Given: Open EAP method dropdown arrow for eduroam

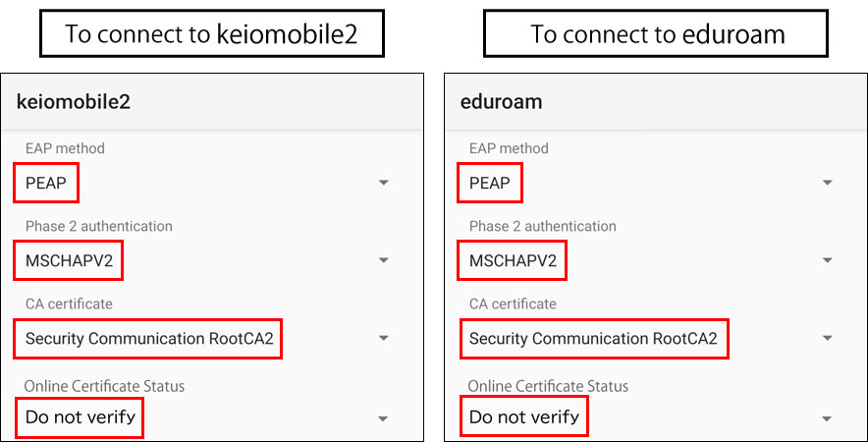Looking at the screenshot, I should tap(828, 183).
